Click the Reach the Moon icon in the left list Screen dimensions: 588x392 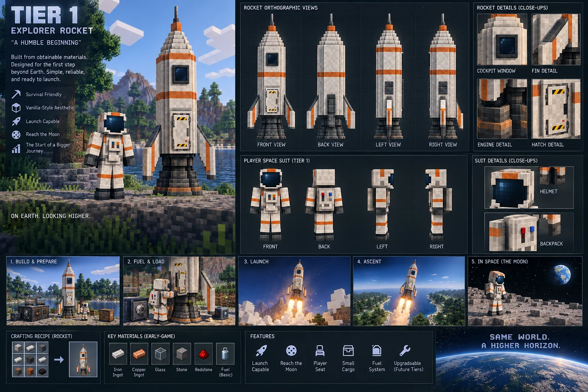(16, 134)
